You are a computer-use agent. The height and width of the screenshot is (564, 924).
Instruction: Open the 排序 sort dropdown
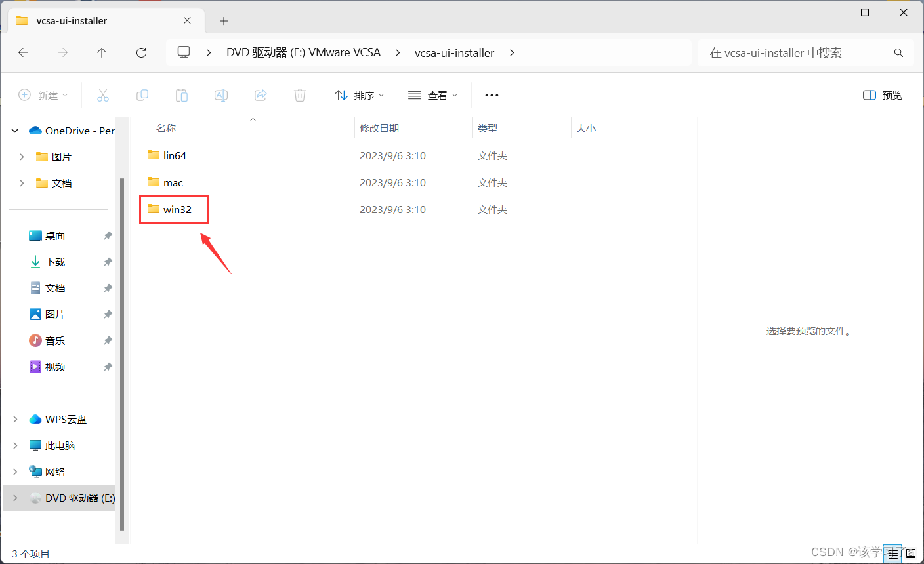pos(359,95)
